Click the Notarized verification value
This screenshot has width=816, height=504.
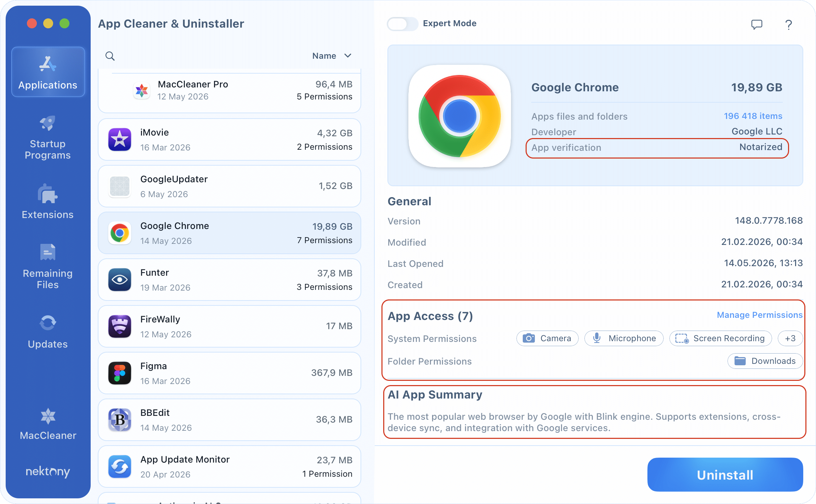761,147
